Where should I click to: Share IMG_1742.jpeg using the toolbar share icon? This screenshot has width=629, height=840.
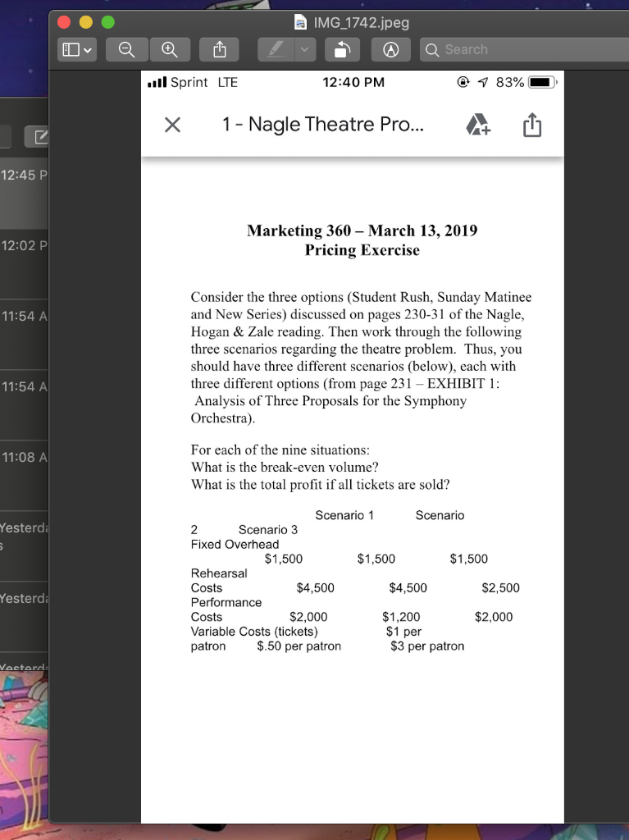pos(219,49)
